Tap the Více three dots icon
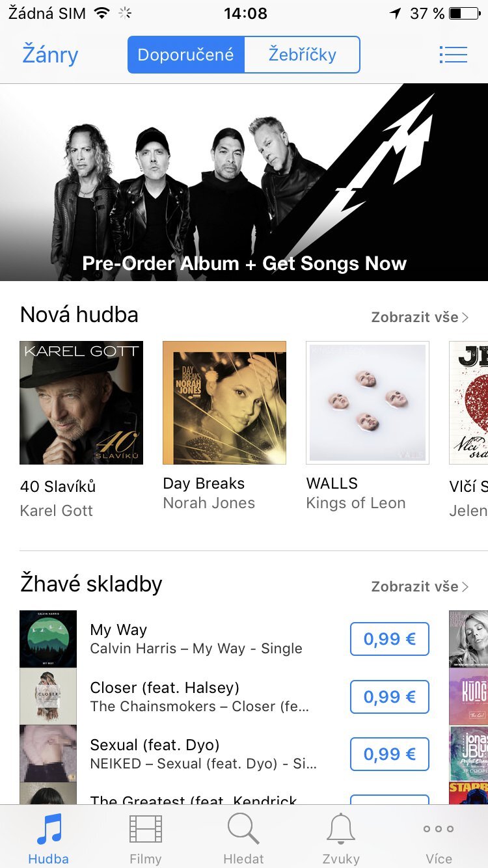 439,829
